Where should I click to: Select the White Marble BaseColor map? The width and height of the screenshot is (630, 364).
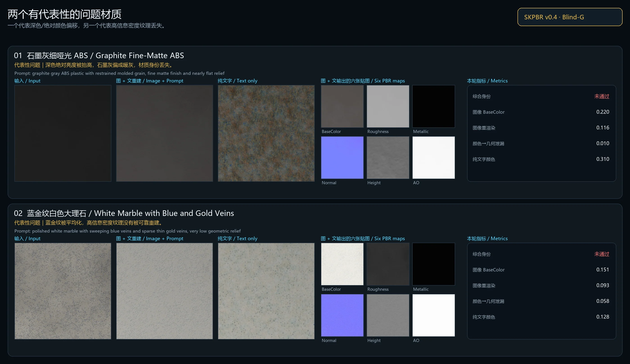point(342,264)
